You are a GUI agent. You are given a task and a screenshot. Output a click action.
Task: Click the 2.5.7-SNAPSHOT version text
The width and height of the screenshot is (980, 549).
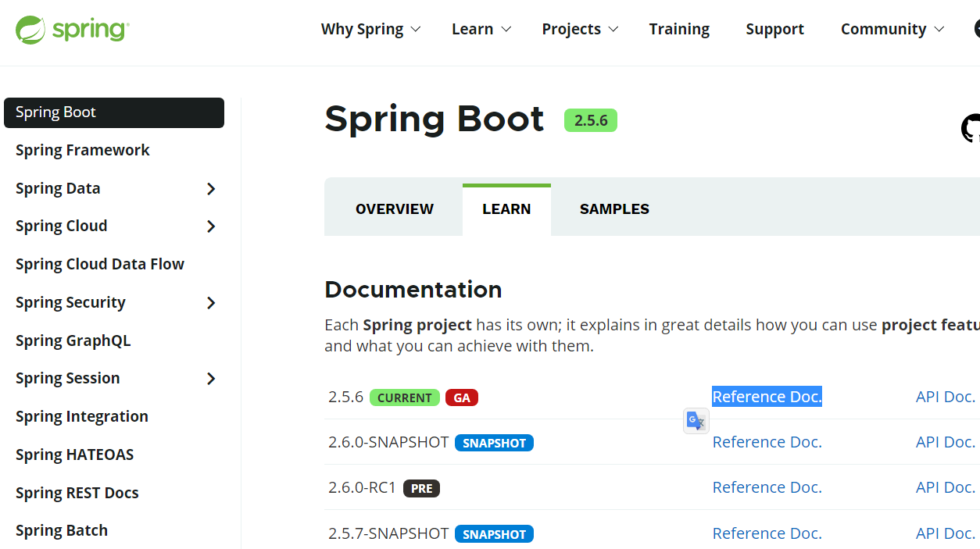coord(388,533)
